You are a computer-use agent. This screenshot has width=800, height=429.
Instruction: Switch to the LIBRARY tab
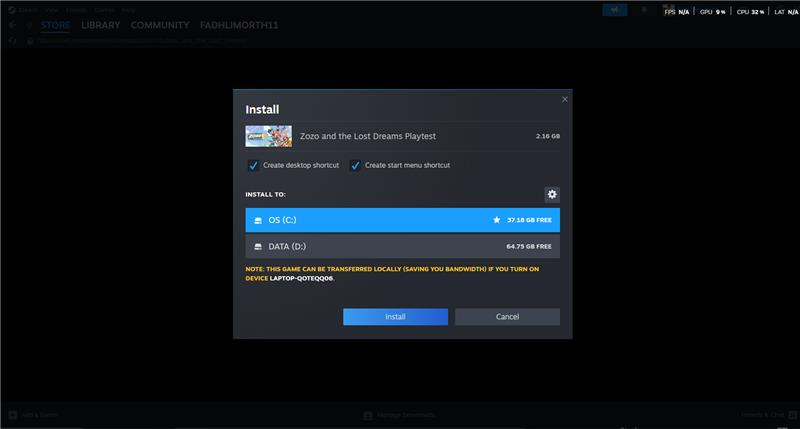pos(100,24)
